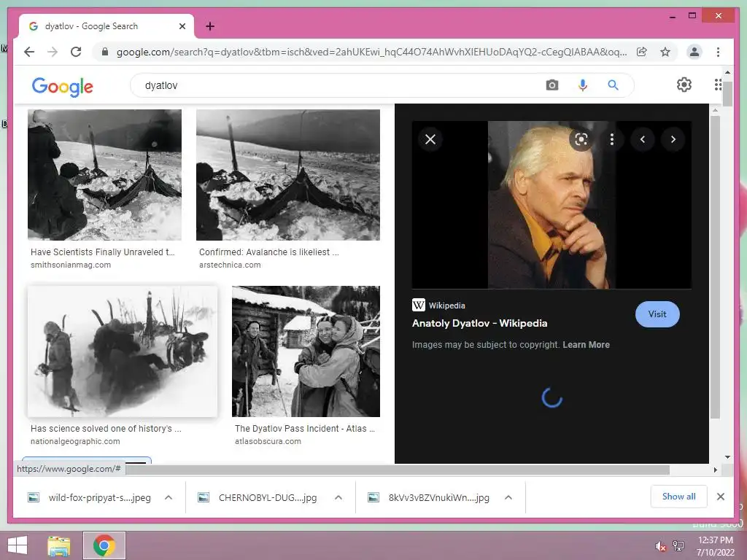Screen dimensions: 747x560
Task: Click 'Confirmed: Avalanche is likeliest' caption
Action: pos(269,252)
